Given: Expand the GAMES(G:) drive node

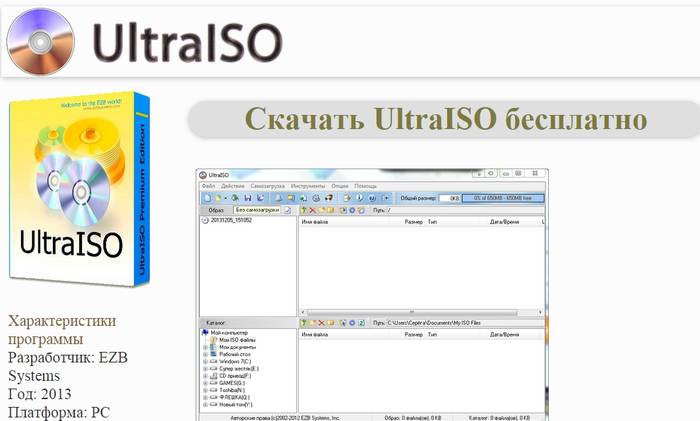Looking at the screenshot, I should coord(205,383).
